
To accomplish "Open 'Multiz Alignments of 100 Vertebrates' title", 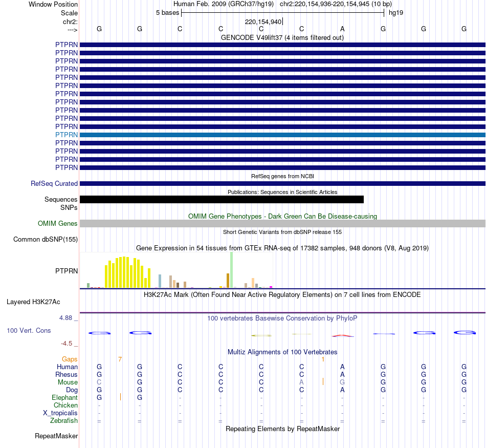I will pyautogui.click(x=282, y=352).
